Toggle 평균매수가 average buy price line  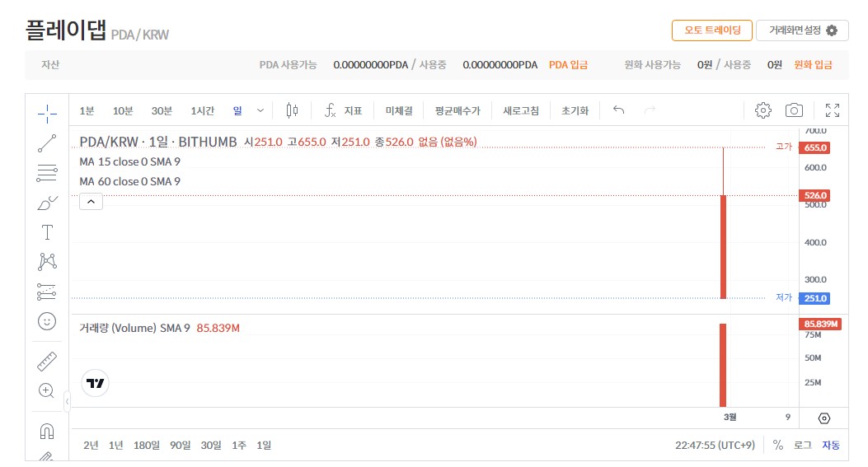(x=457, y=110)
